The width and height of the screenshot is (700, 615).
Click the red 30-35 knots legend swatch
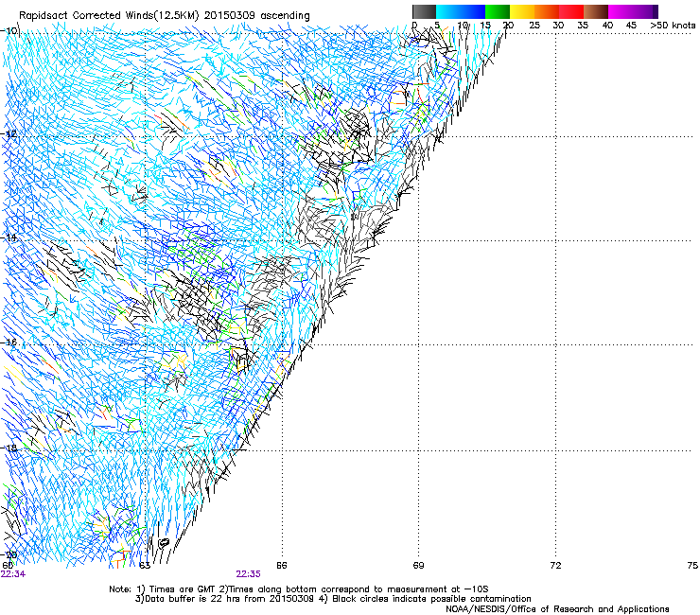point(571,11)
